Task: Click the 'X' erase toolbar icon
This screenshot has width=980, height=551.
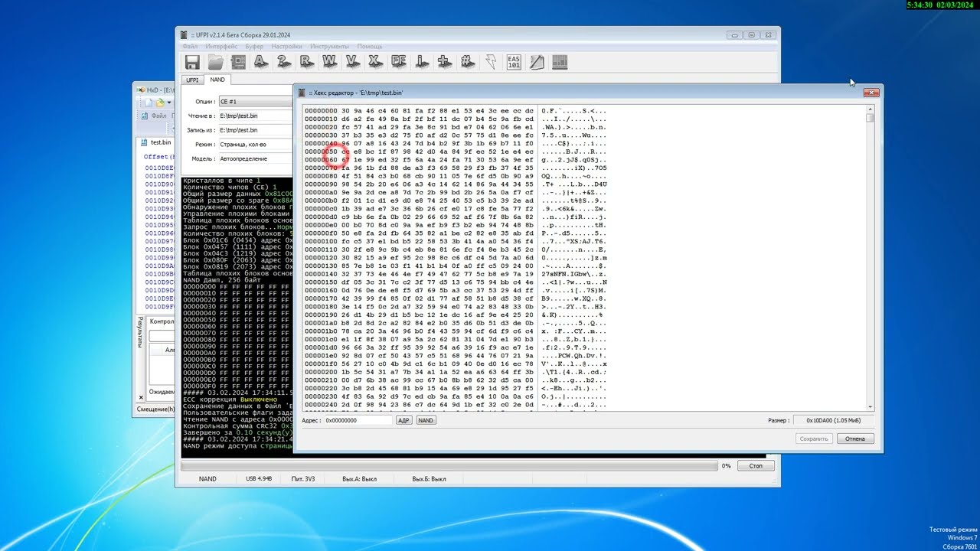Action: (375, 62)
